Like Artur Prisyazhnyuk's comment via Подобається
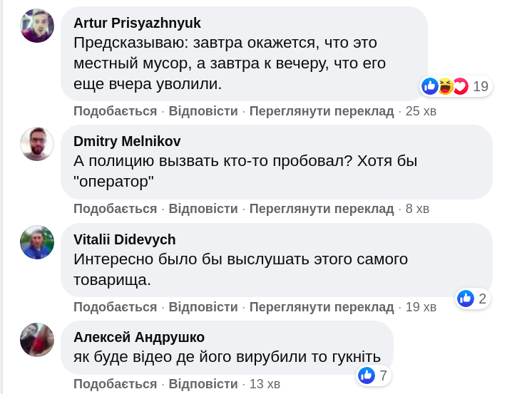This screenshot has height=394, width=532. coord(115,111)
